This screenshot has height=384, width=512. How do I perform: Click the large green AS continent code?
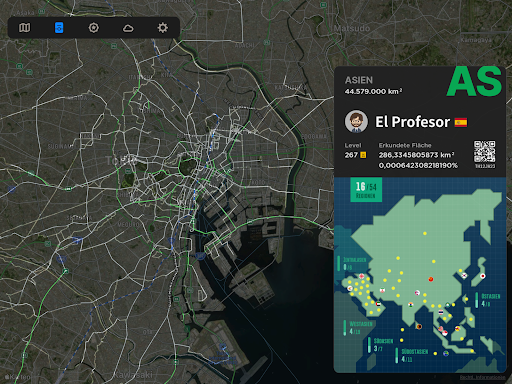point(474,81)
